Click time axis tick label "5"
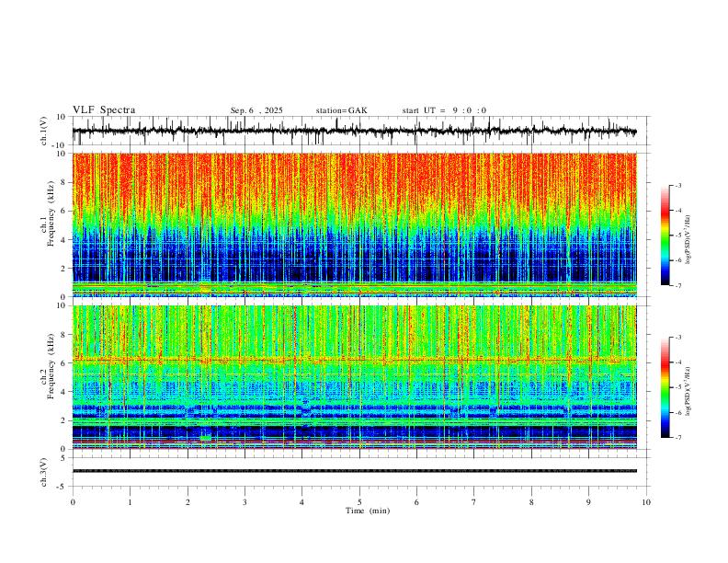Image resolution: width=728 pixels, height=563 pixels. (359, 502)
